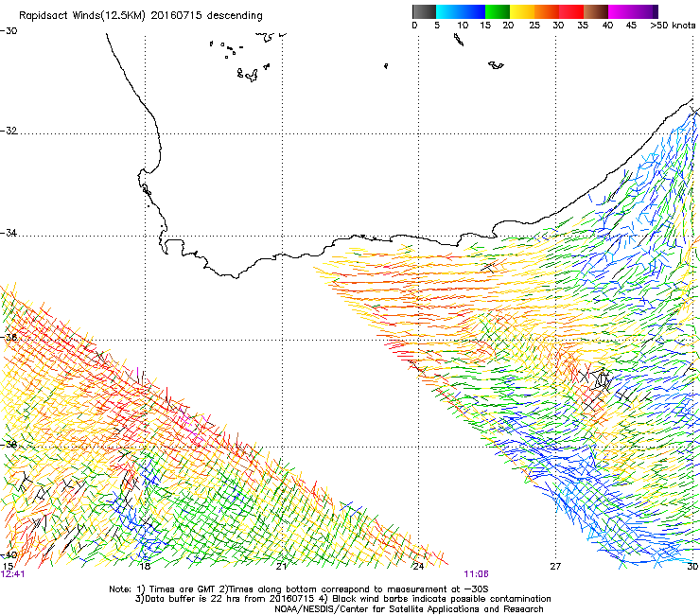Click the latitude label '-32' on left axis
700x615 pixels.
[x=9, y=131]
